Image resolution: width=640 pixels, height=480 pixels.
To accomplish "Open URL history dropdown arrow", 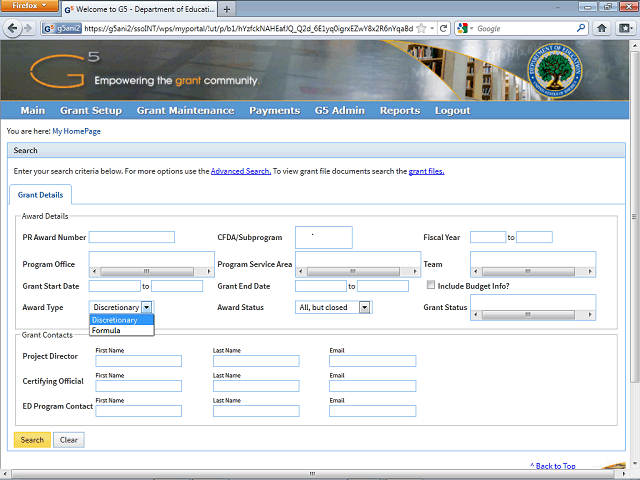I will (x=432, y=28).
